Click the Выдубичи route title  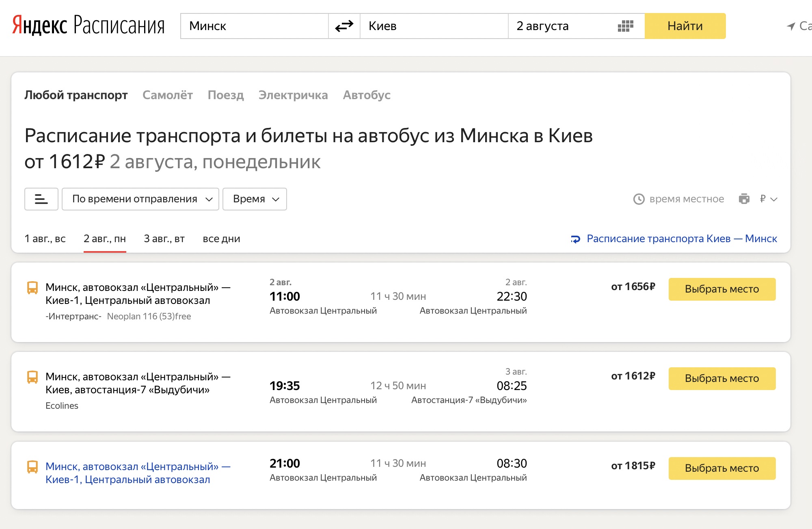coord(138,383)
